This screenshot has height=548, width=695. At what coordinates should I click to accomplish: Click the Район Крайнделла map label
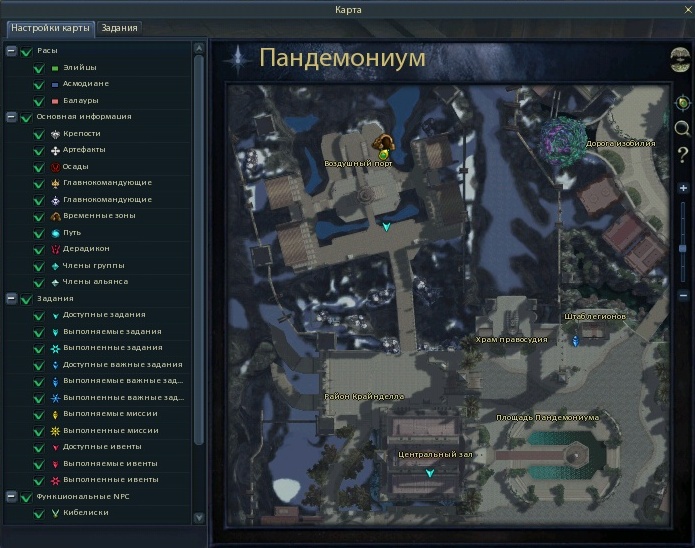click(x=364, y=397)
